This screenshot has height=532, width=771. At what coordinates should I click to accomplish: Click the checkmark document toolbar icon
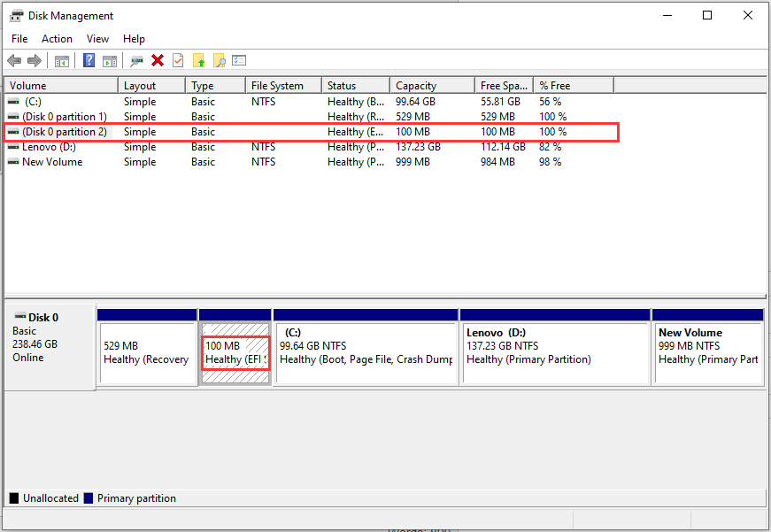(179, 60)
